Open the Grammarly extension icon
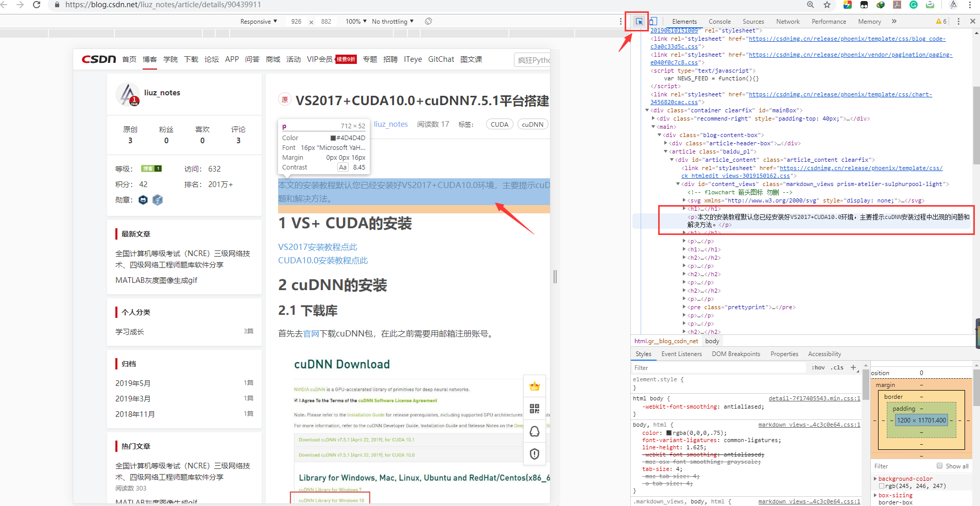Viewport: 980px width, 506px height. click(x=914, y=5)
